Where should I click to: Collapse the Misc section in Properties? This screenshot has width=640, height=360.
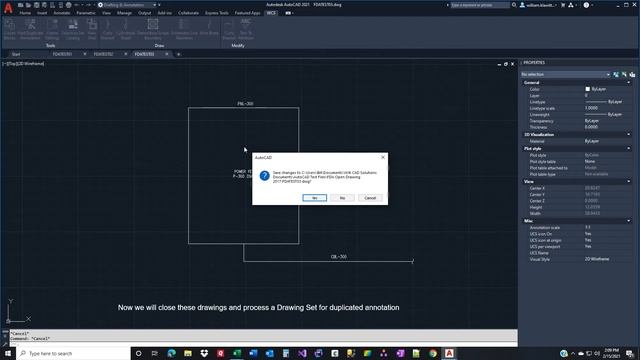(628, 221)
